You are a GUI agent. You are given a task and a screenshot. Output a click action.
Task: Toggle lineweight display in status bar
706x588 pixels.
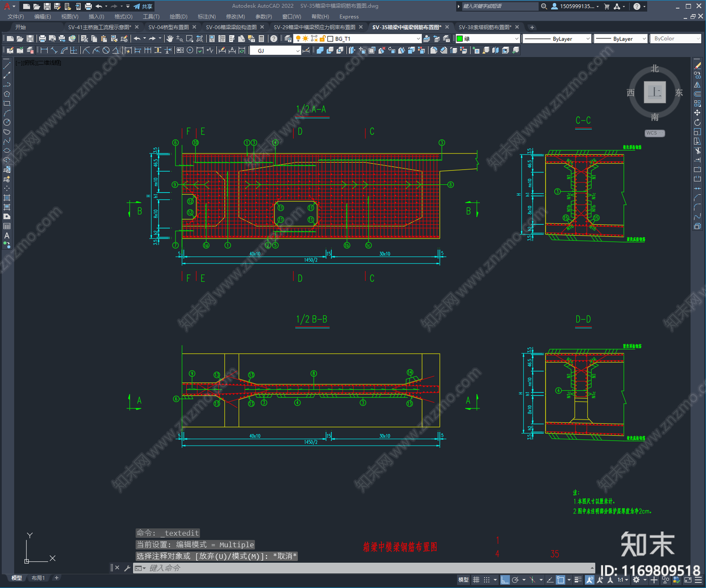point(578,580)
